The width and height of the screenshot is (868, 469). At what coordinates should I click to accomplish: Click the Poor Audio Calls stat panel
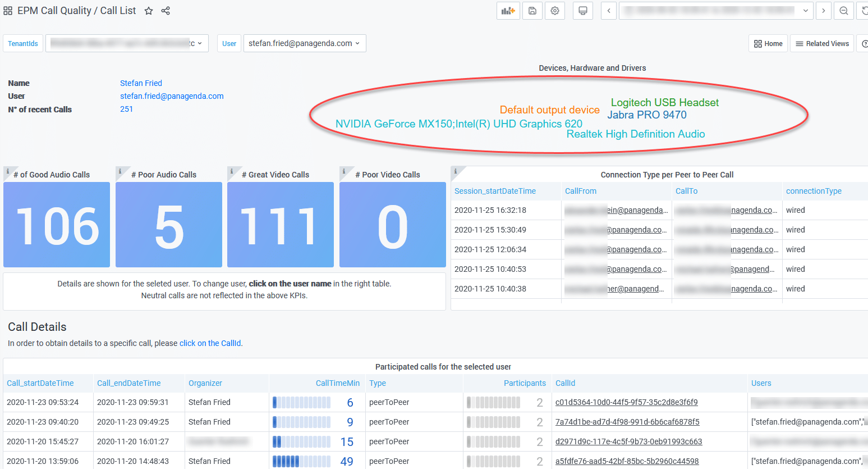pos(168,225)
